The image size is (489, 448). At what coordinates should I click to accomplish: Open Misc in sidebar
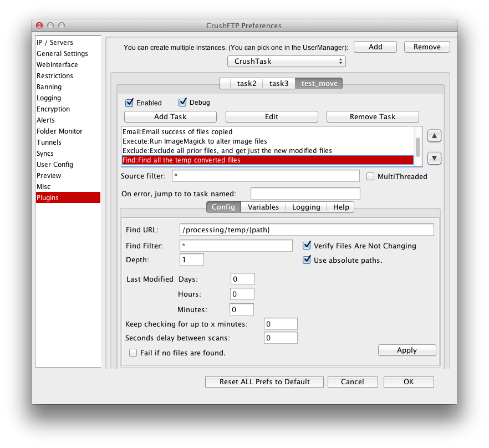click(x=68, y=186)
